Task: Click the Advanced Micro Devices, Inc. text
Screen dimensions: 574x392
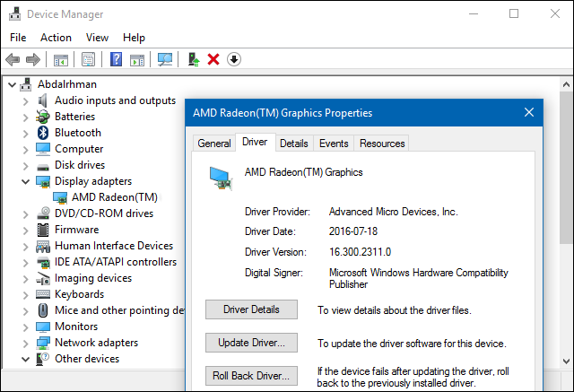Action: click(393, 212)
